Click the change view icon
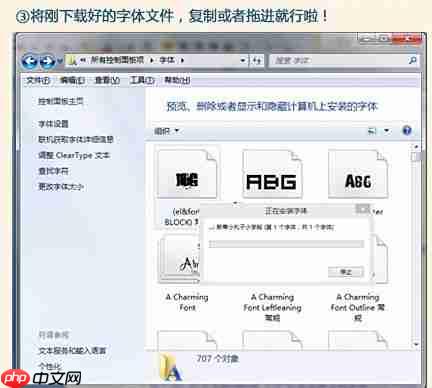432x388 pixels. (x=372, y=131)
